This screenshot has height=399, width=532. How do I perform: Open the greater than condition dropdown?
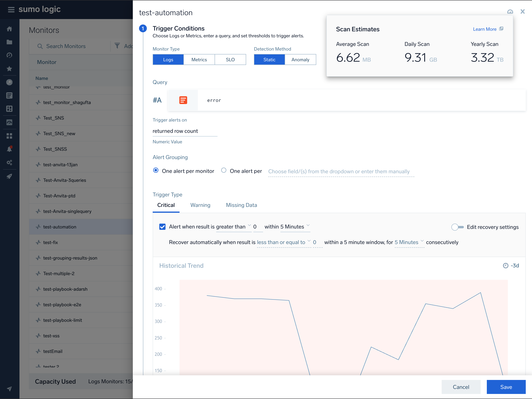233,227
